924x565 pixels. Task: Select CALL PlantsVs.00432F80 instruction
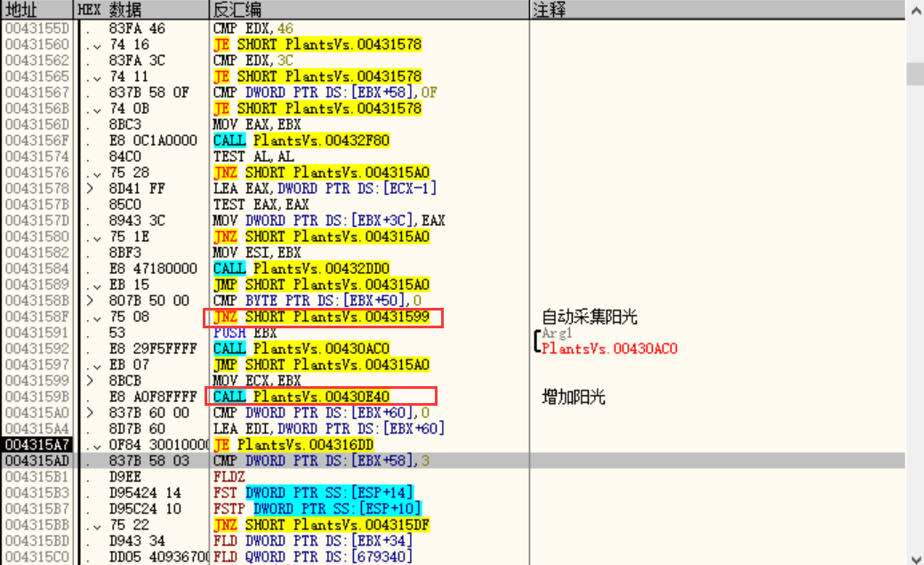[x=301, y=141]
